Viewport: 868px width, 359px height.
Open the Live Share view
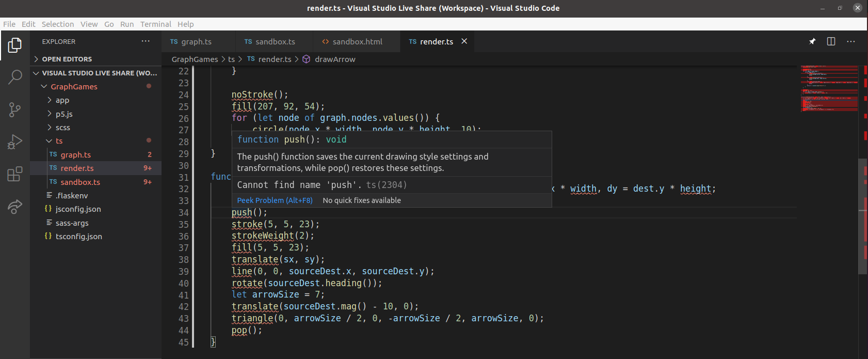pyautogui.click(x=15, y=206)
